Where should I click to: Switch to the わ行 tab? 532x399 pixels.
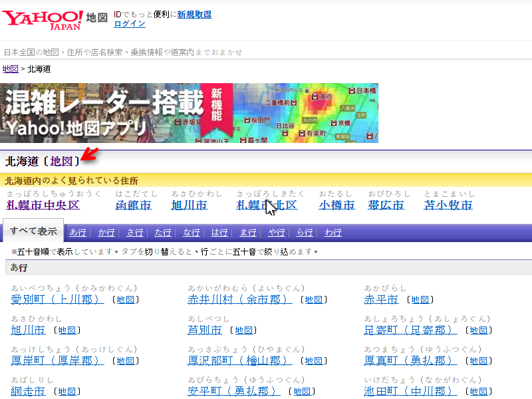click(333, 232)
